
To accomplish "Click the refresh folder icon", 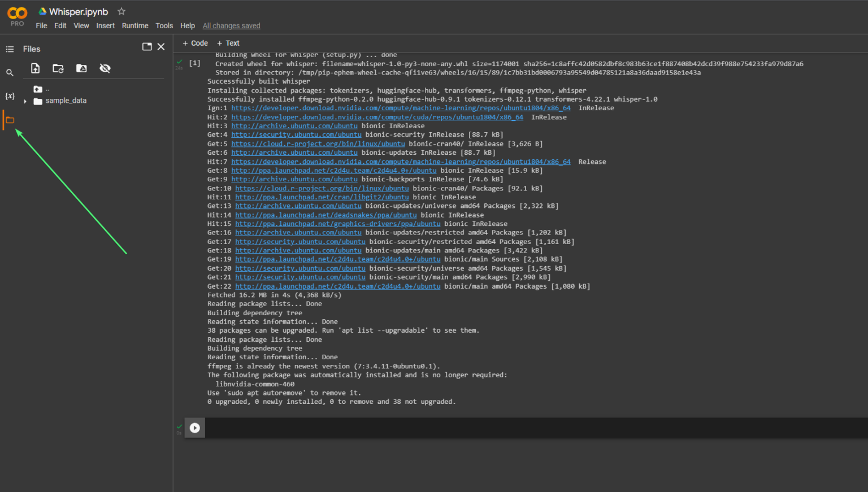I will 58,68.
